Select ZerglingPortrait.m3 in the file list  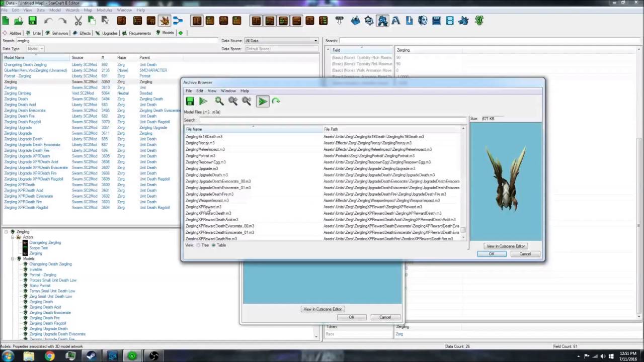click(200, 156)
